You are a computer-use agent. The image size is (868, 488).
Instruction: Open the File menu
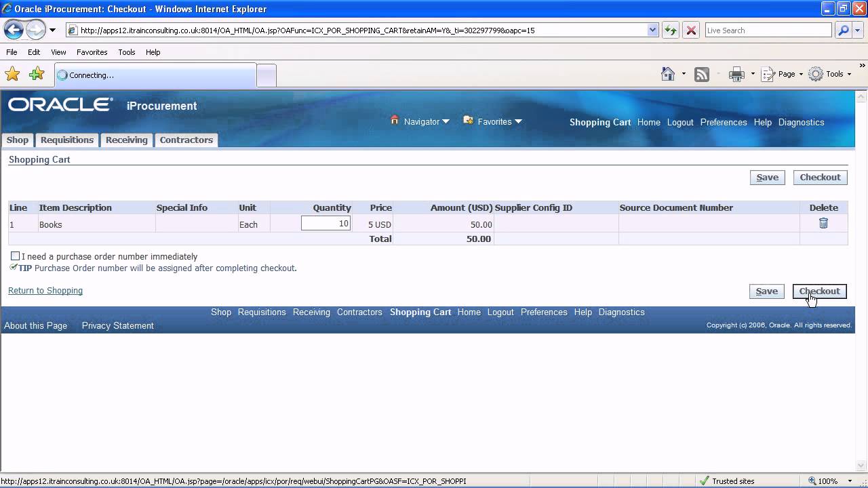pyautogui.click(x=12, y=52)
